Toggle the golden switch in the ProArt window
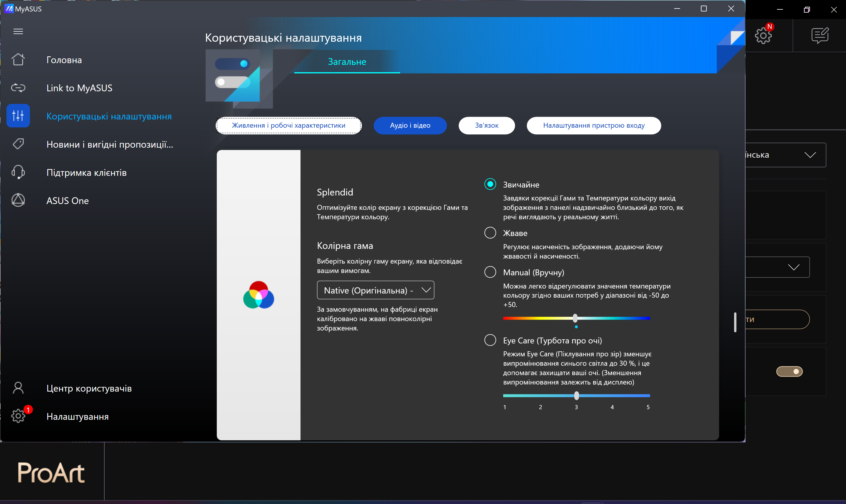Screen dimensions: 846x504 [x=789, y=372]
